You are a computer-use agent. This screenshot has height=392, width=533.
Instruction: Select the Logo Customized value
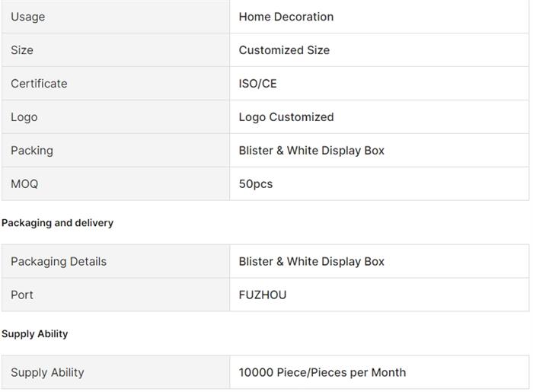click(286, 117)
